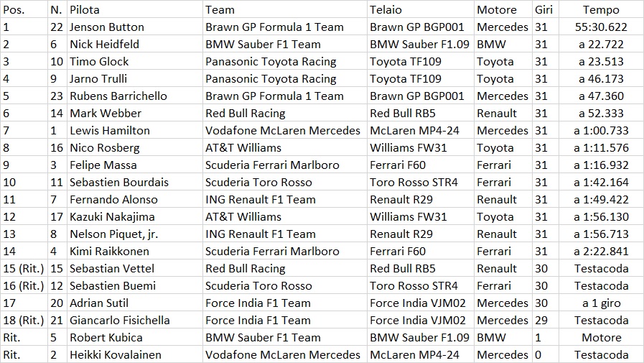The width and height of the screenshot is (644, 363).
Task: Select the 15 (Rit.) position cell
Action: click(24, 268)
